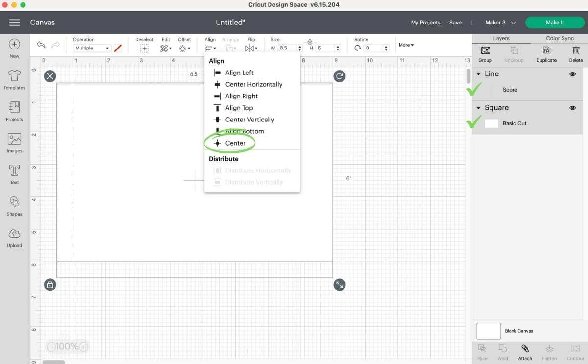Click the Deselect icon
Image resolution: width=588 pixels, height=364 pixels.
(x=144, y=48)
